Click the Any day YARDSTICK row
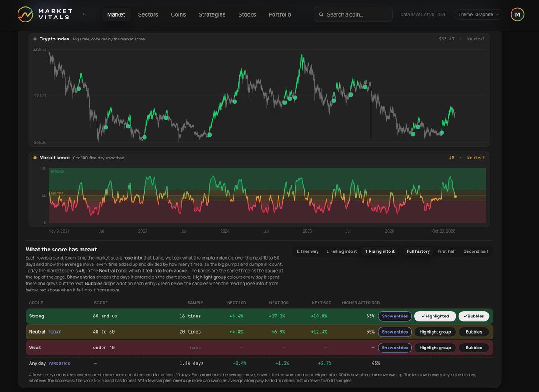This screenshot has width=539, height=392. (260, 363)
